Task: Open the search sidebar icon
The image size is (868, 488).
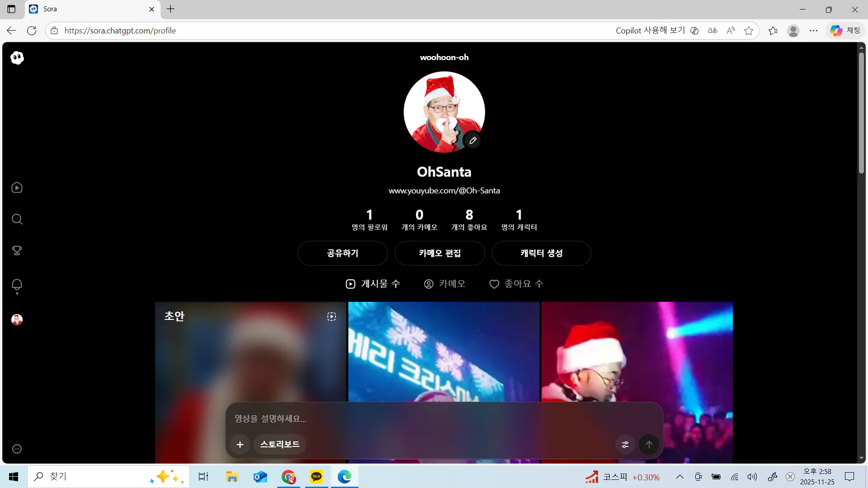Action: coord(17,219)
